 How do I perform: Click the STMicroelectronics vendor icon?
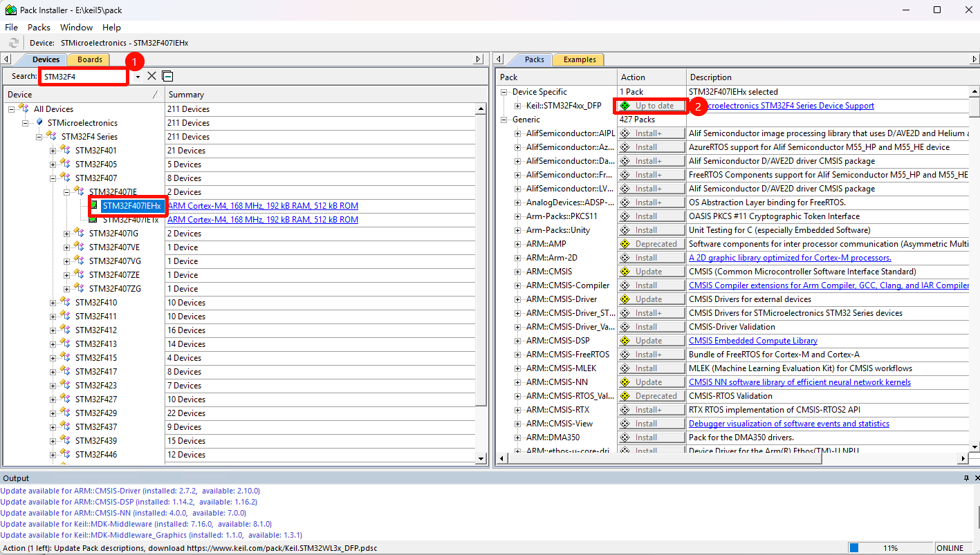(39, 122)
